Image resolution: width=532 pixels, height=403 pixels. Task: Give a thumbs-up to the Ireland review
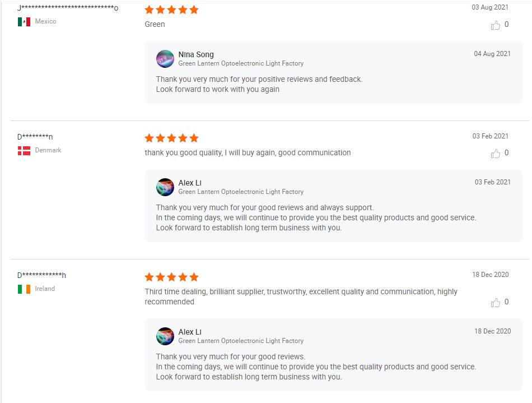click(x=496, y=303)
